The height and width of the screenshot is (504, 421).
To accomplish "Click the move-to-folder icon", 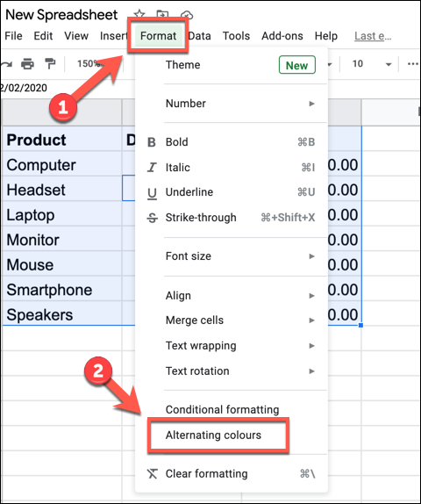I will [x=162, y=14].
